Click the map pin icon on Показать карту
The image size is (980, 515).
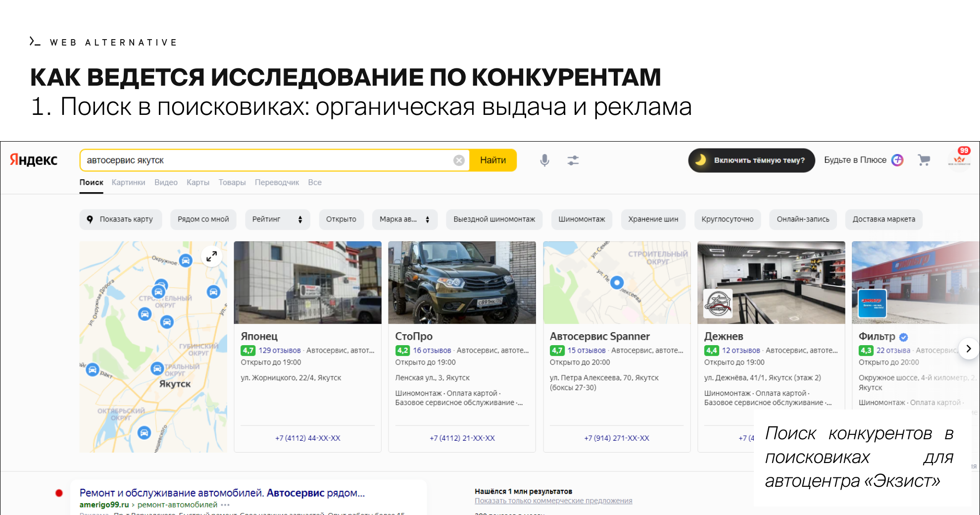[90, 219]
